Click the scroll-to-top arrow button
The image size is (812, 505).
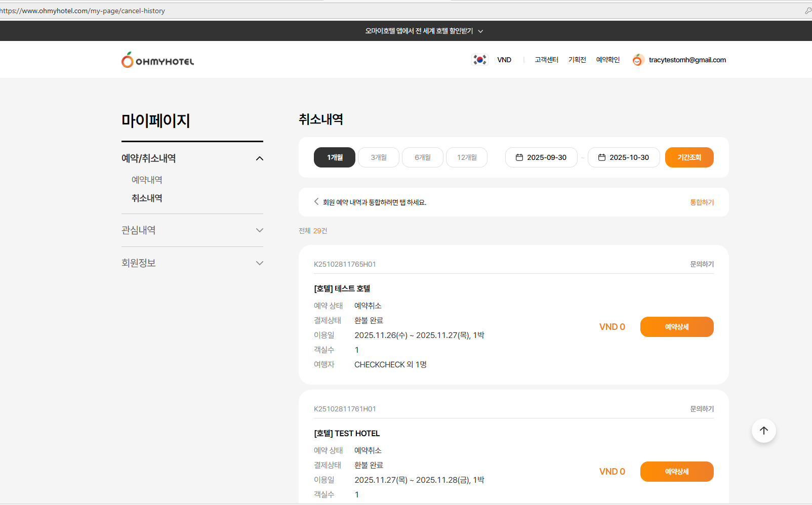point(763,431)
